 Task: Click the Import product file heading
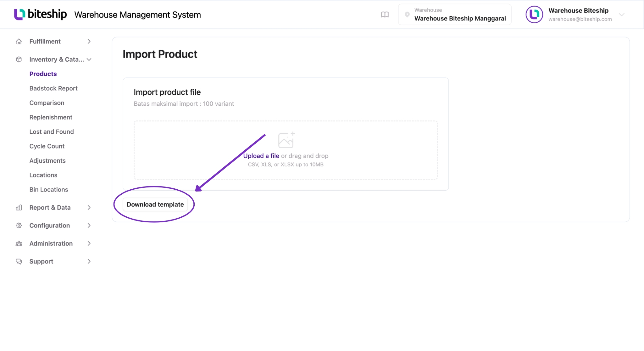pos(167,92)
